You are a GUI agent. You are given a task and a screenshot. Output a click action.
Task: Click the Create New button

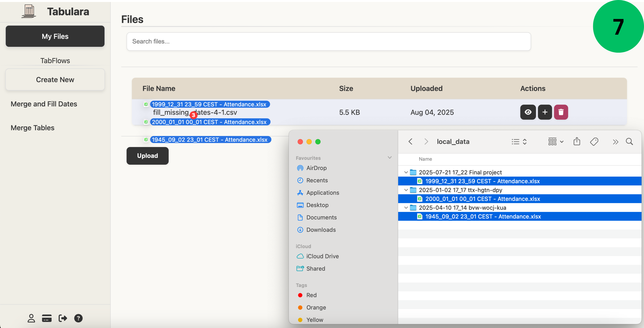55,80
